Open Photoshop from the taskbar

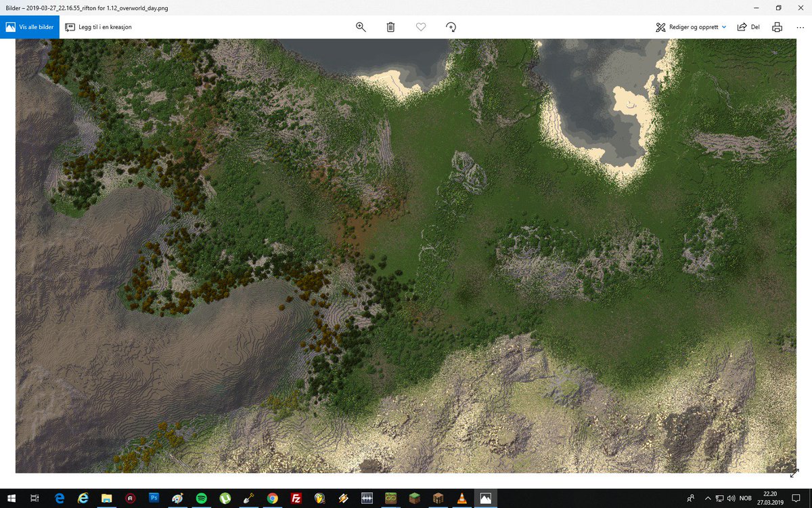pos(154,498)
